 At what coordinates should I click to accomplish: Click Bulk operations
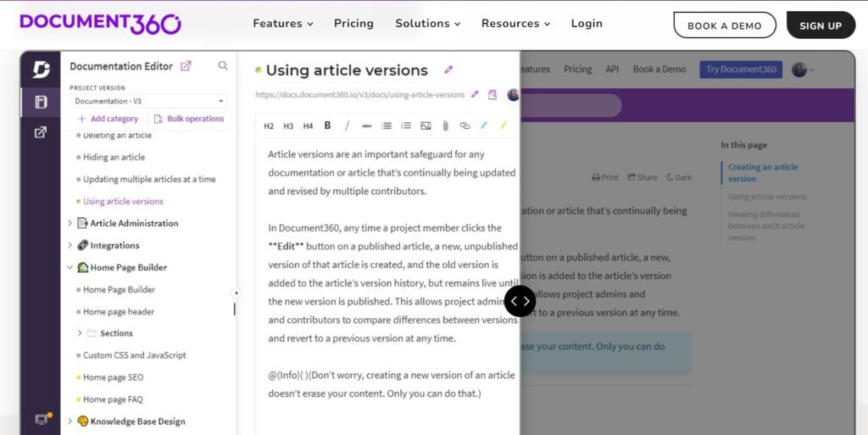tap(189, 119)
